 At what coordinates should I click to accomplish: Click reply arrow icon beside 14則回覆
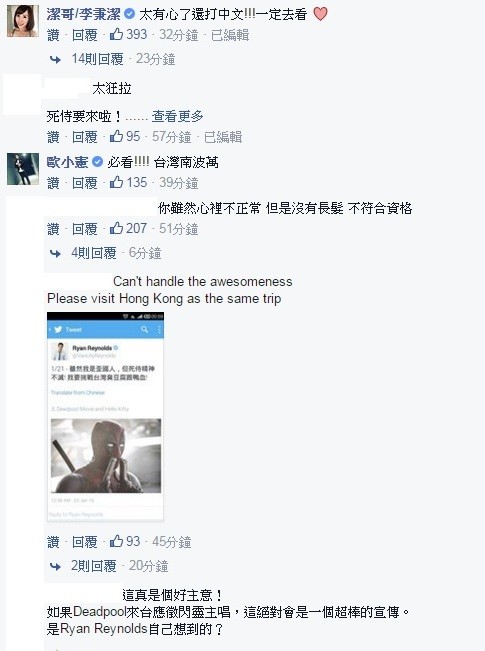pyautogui.click(x=55, y=59)
